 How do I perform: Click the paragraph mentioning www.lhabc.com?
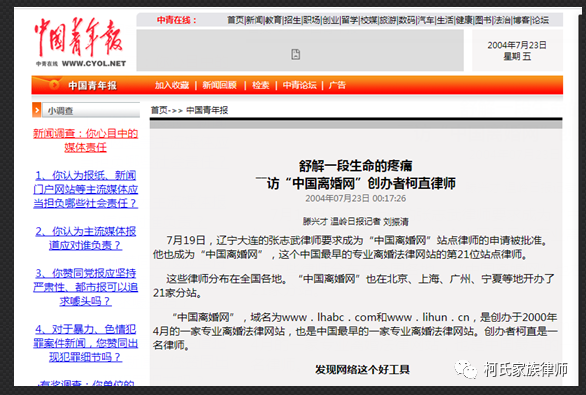pyautogui.click(x=355, y=331)
